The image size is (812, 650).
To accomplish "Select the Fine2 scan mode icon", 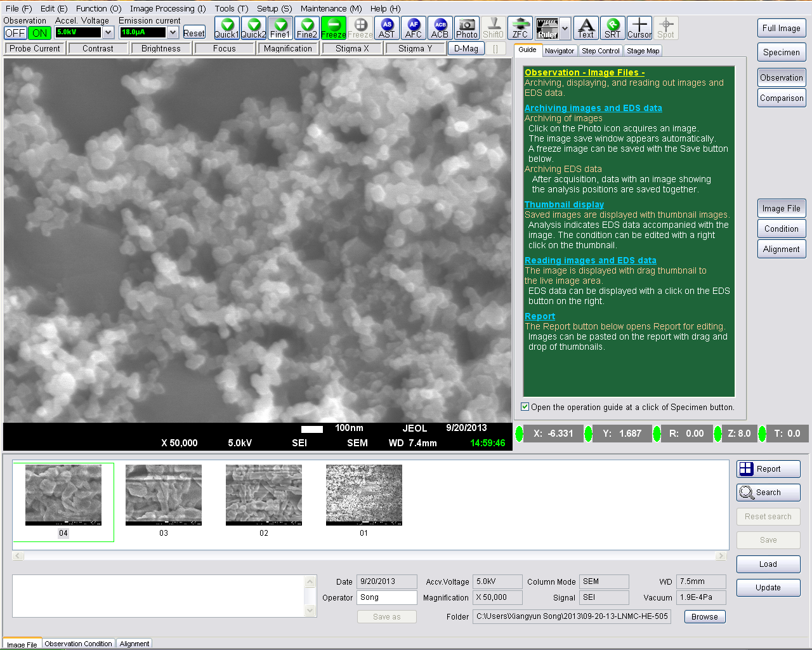I will pyautogui.click(x=306, y=28).
